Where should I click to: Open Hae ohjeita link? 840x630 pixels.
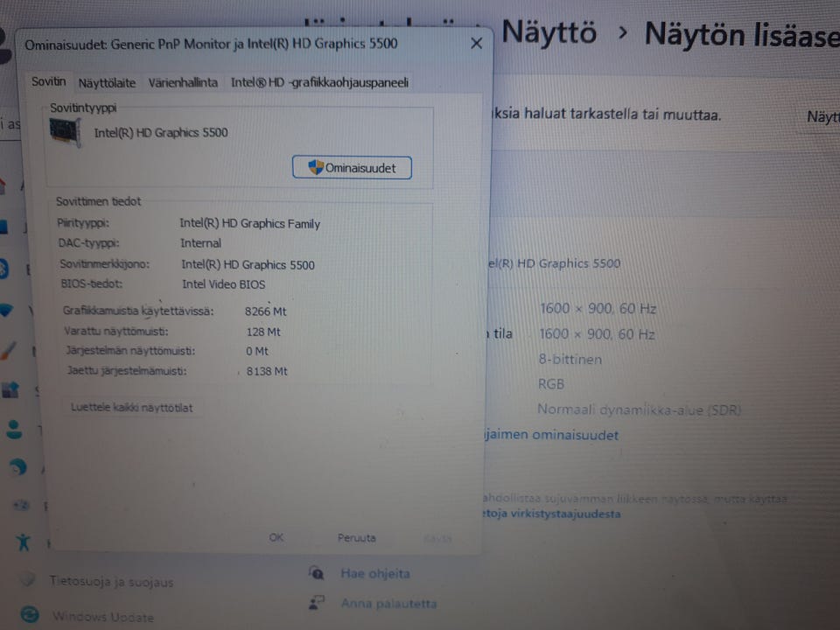pos(375,573)
